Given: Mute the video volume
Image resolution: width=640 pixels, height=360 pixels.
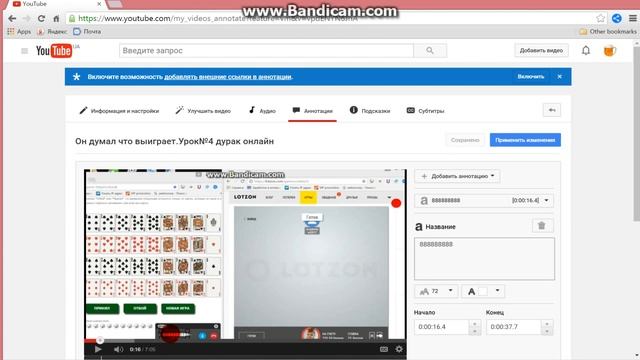Looking at the screenshot, I should pyautogui.click(x=118, y=349).
